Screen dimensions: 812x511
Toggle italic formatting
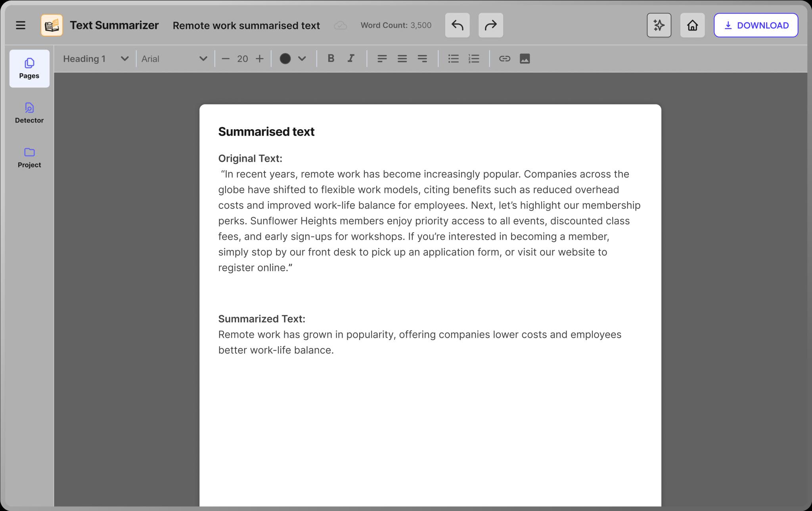[x=351, y=59]
